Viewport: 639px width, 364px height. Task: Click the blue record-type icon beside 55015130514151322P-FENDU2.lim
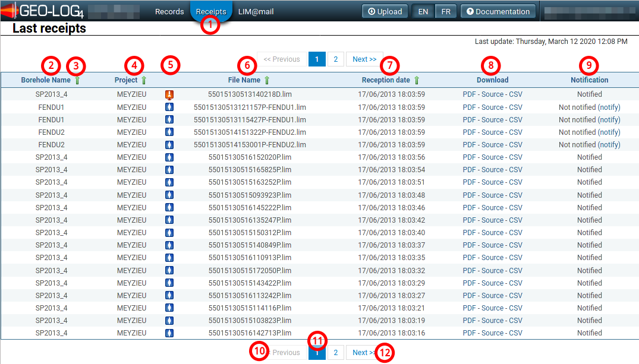tap(169, 132)
